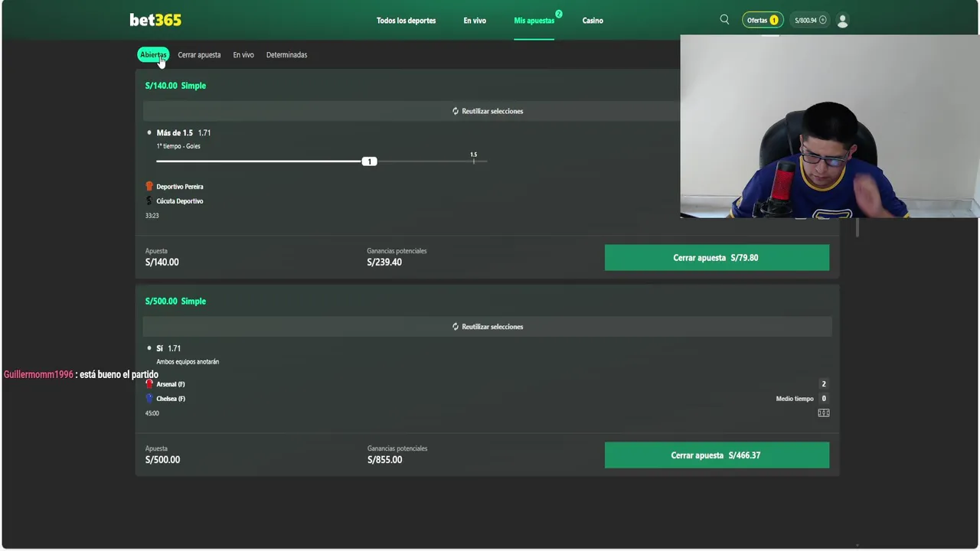The height and width of the screenshot is (551, 980).
Task: Click the refresh icon in first Reutilizar selecciones
Action: click(x=456, y=111)
